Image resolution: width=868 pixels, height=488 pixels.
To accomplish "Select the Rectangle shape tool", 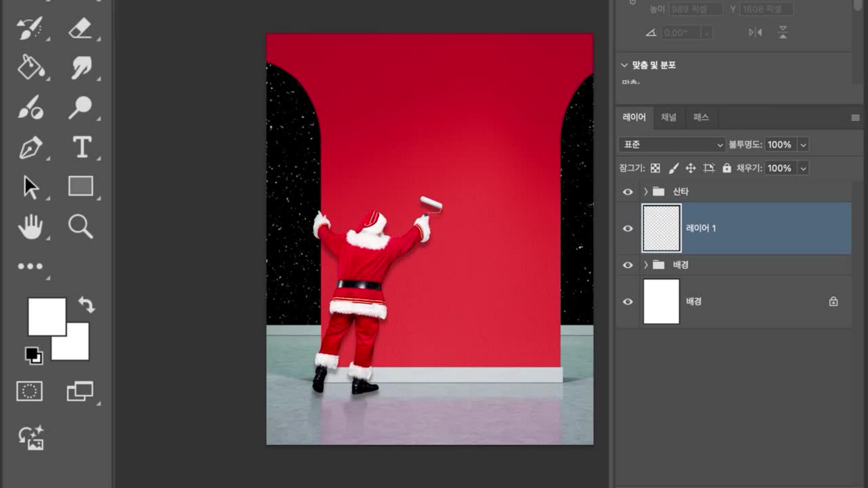I will [x=80, y=186].
